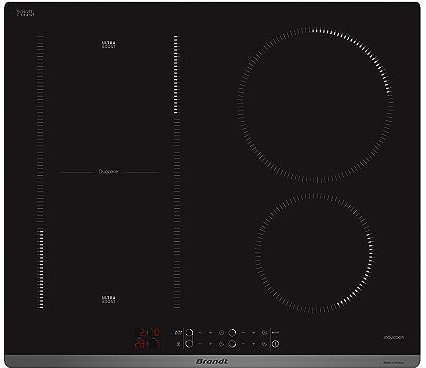426x368 pixels.
Task: Tap the timer icon in the upper-left zone controls
Action: click(x=221, y=333)
